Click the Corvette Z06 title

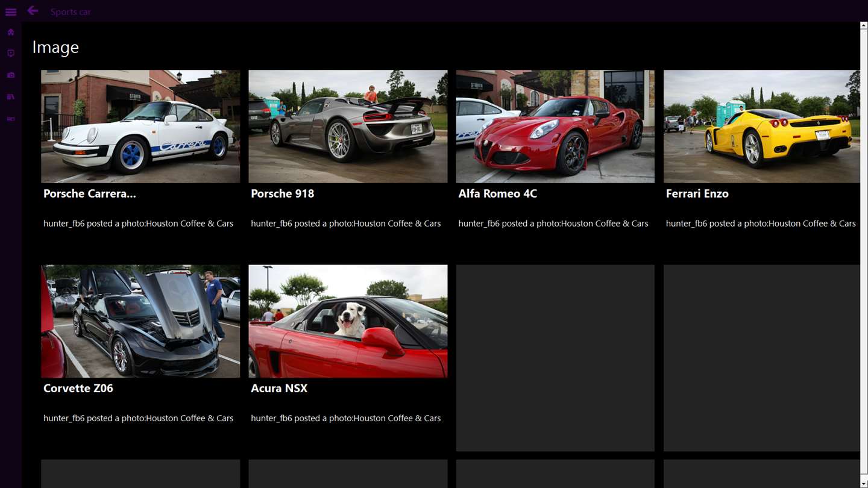pos(78,388)
